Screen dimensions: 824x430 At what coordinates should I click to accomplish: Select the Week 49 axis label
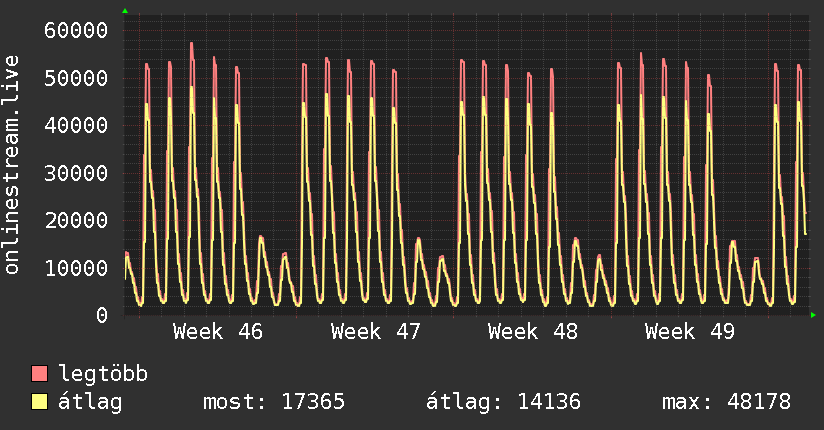(x=689, y=332)
